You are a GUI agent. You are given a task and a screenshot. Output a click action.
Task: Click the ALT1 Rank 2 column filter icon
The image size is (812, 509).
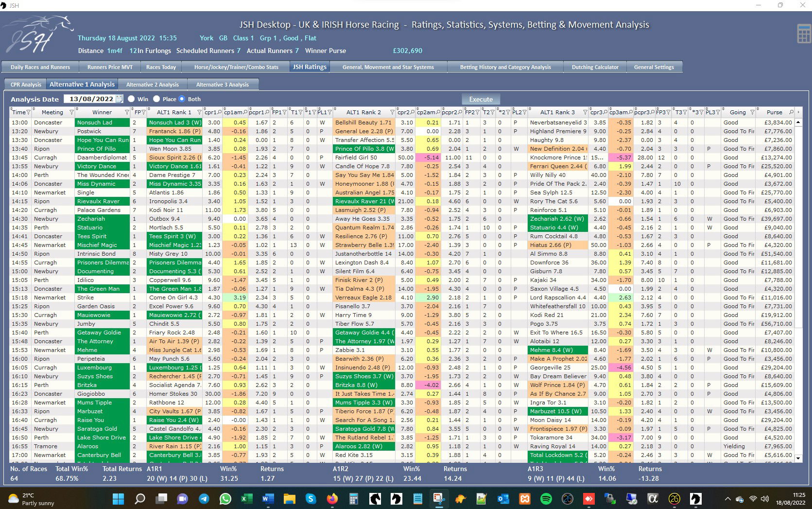(x=392, y=112)
